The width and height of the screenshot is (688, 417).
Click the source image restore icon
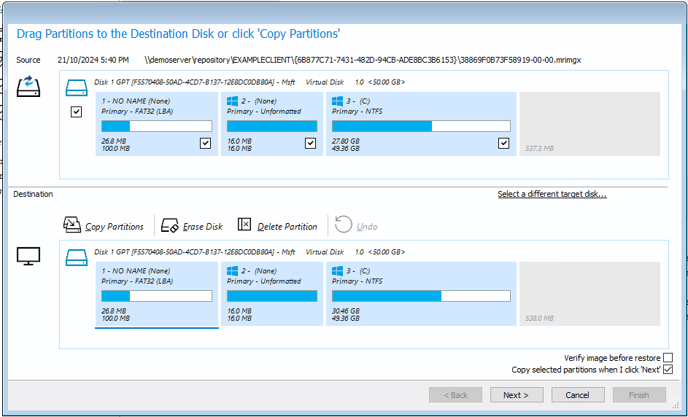click(x=29, y=86)
